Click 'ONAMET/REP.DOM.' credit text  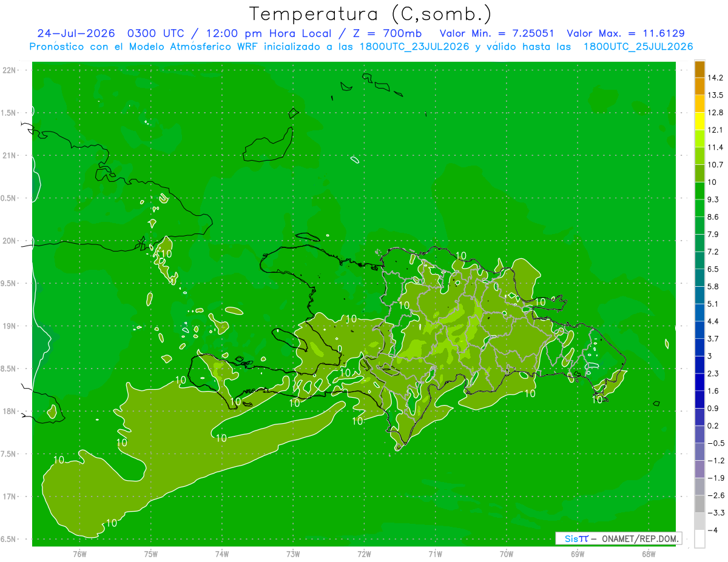pyautogui.click(x=639, y=538)
